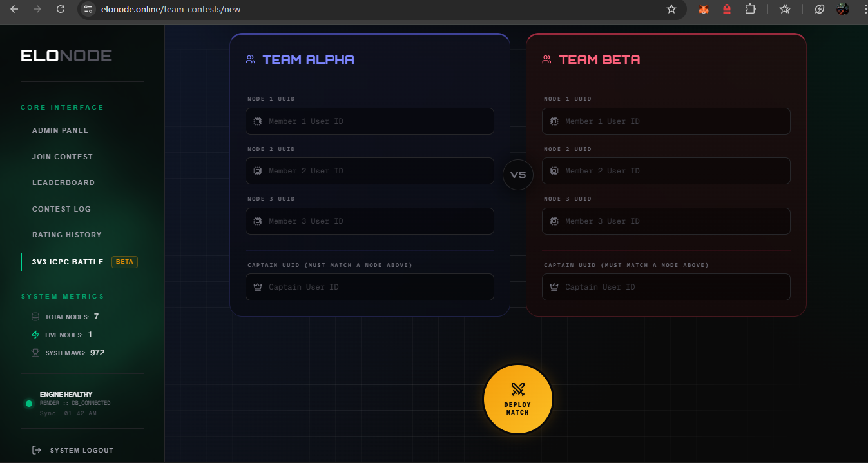868x463 pixels.
Task: Focus Team Beta Captain User ID field
Action: (666, 287)
